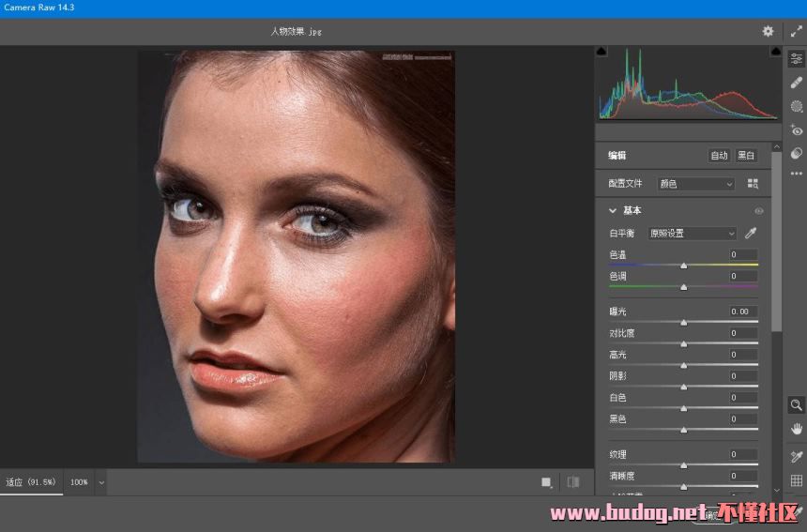Open Camera Raw preferences gear
Screen dimensions: 807x532
pyautogui.click(x=769, y=31)
